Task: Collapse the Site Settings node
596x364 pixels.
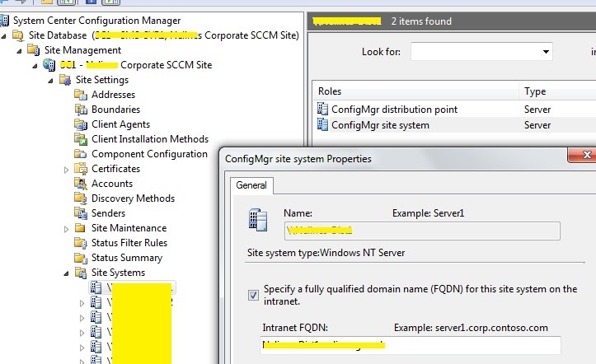Action: pyautogui.click(x=50, y=81)
